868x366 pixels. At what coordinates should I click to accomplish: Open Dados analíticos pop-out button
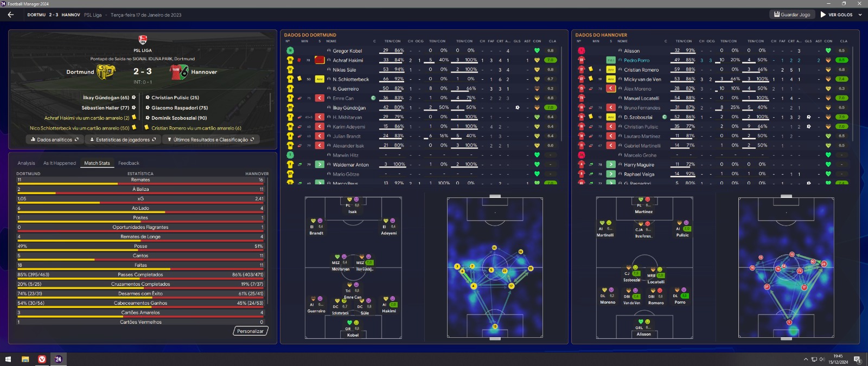[55, 139]
